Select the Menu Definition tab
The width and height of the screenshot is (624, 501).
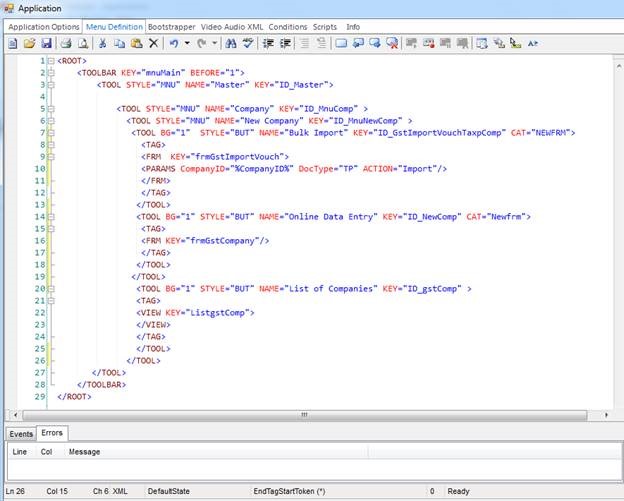tap(114, 27)
